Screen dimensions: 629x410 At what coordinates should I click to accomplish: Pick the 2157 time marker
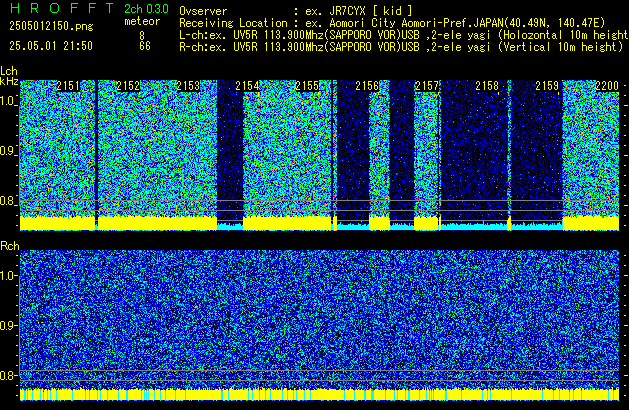427,86
